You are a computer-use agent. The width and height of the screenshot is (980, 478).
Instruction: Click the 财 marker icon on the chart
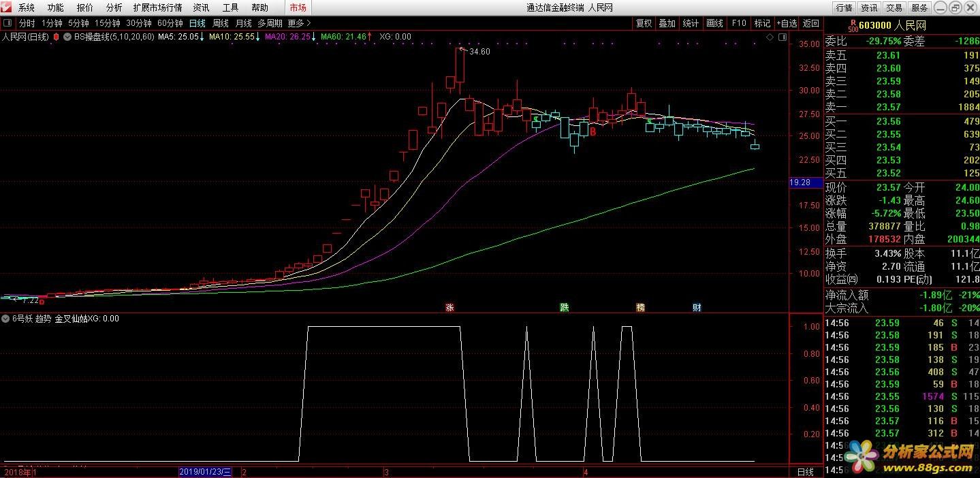[697, 308]
